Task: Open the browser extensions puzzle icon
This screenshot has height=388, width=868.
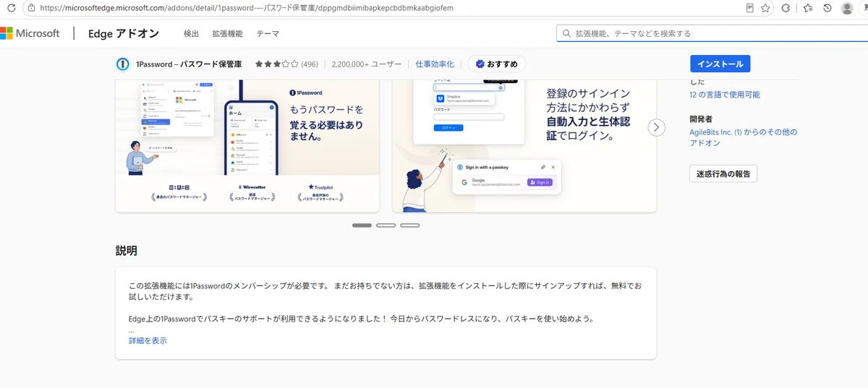Action: click(x=786, y=8)
